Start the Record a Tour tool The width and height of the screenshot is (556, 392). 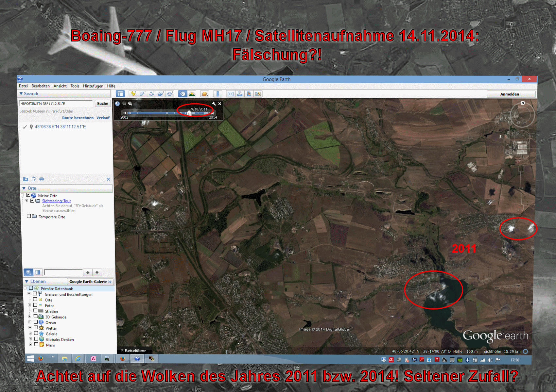click(x=170, y=94)
